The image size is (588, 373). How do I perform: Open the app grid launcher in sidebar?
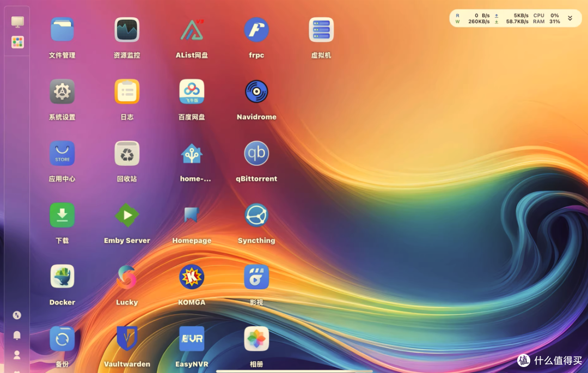click(x=17, y=42)
